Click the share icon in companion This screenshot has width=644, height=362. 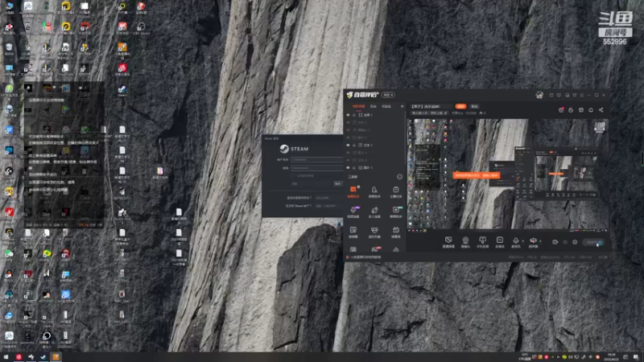601,110
